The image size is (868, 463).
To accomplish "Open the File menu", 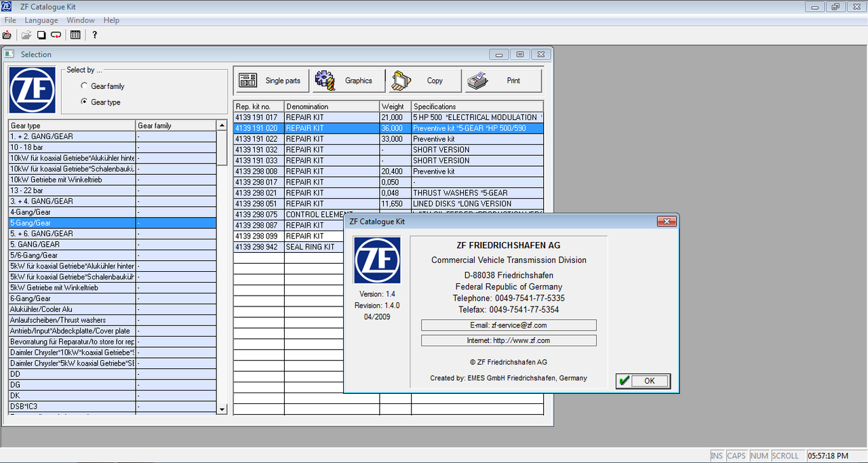I will (10, 20).
